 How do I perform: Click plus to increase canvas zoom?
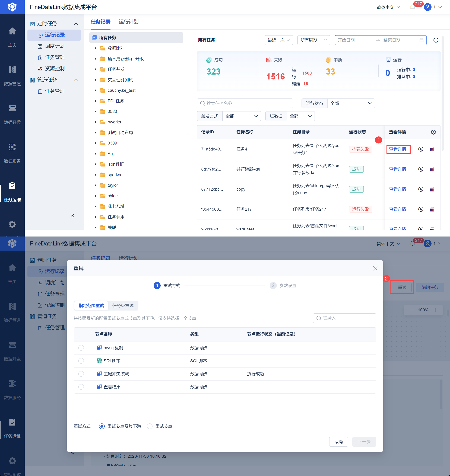click(x=435, y=310)
